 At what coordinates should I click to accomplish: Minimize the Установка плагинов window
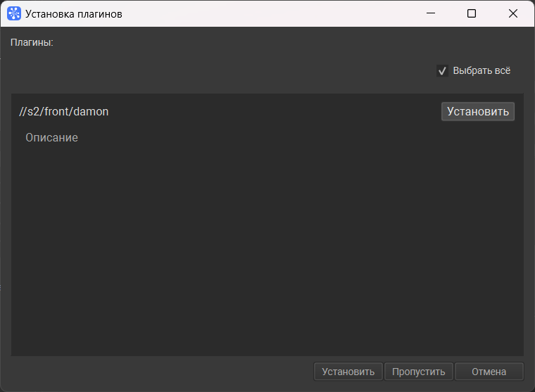coord(431,13)
